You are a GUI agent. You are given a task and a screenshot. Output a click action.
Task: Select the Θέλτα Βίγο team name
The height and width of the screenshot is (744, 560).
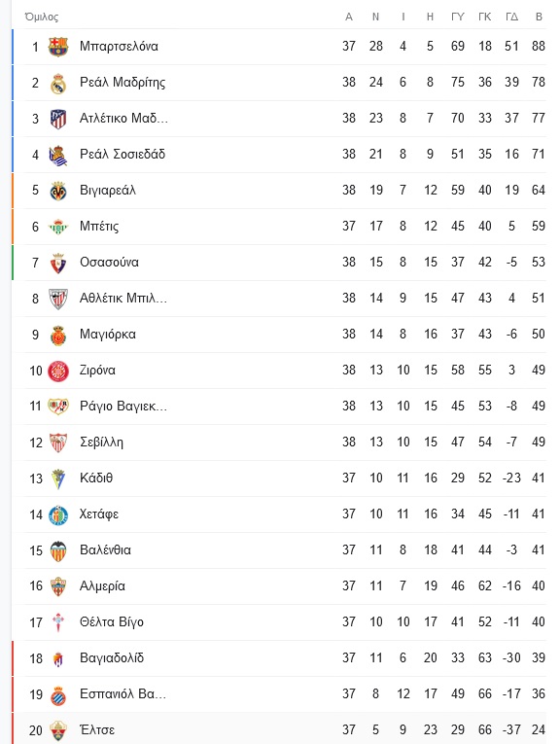pyautogui.click(x=112, y=622)
